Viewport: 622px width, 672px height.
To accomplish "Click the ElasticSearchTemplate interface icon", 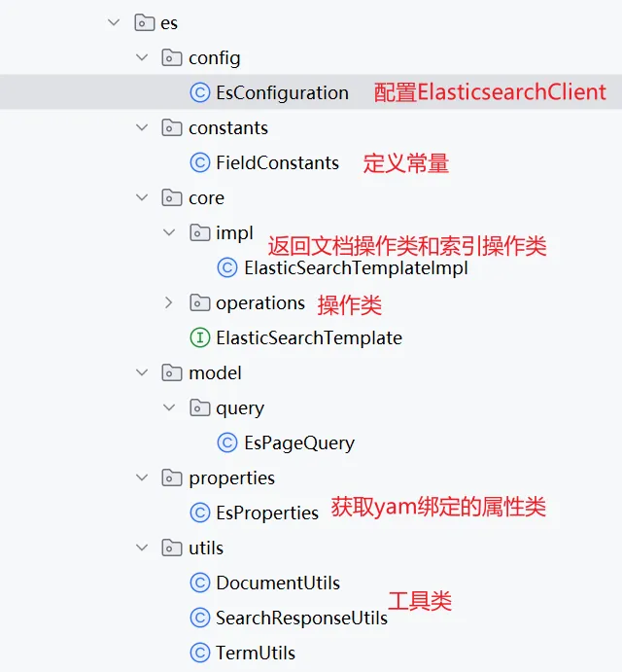I will click(199, 337).
